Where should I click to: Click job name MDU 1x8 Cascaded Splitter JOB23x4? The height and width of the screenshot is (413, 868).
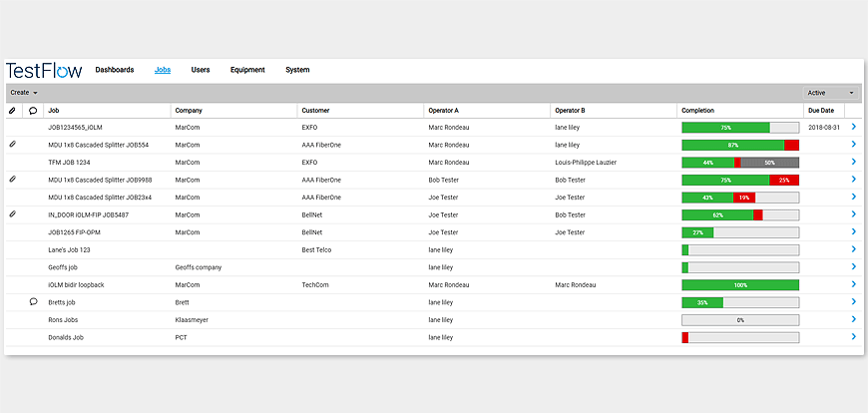(100, 198)
